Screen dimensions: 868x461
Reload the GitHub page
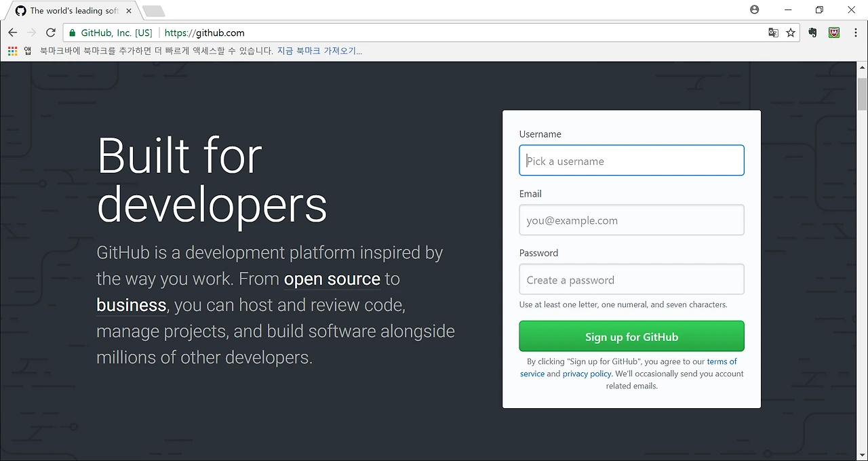pyautogui.click(x=50, y=33)
